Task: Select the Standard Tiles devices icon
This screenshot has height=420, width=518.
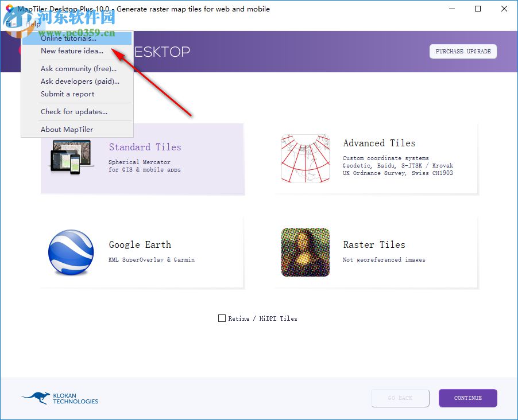Action: coord(71,157)
